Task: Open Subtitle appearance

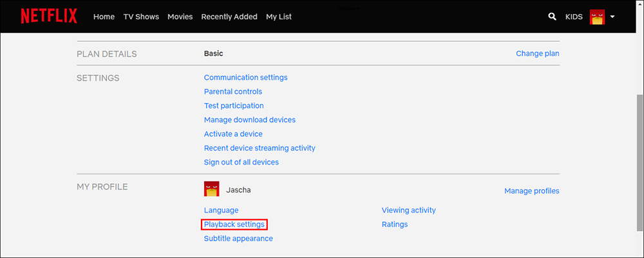Action: [x=238, y=238]
